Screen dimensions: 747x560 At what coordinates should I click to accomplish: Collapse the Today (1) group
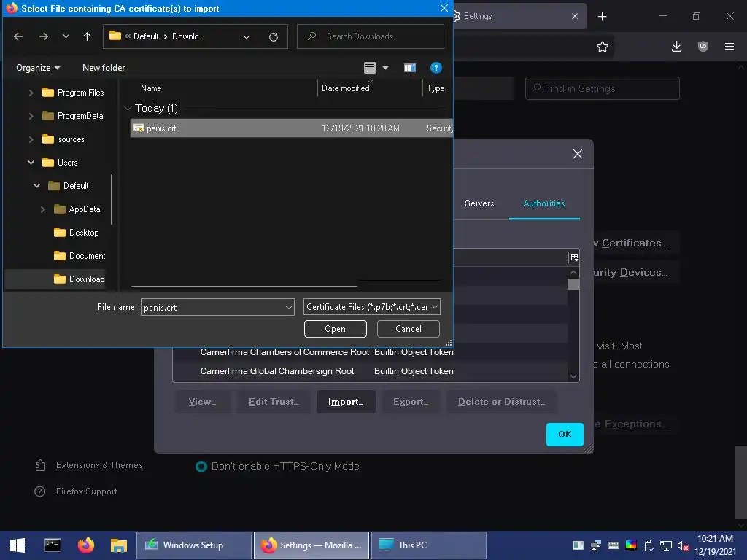coord(128,109)
